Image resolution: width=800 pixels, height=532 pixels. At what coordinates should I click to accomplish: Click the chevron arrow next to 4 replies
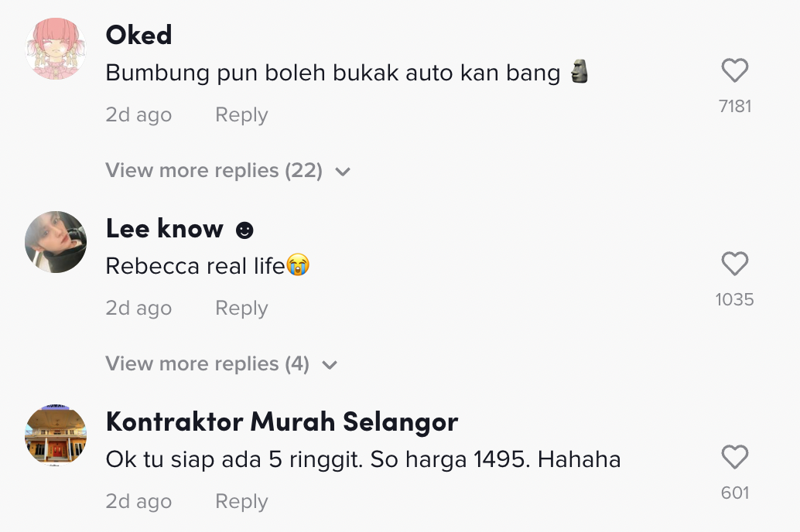[330, 365]
